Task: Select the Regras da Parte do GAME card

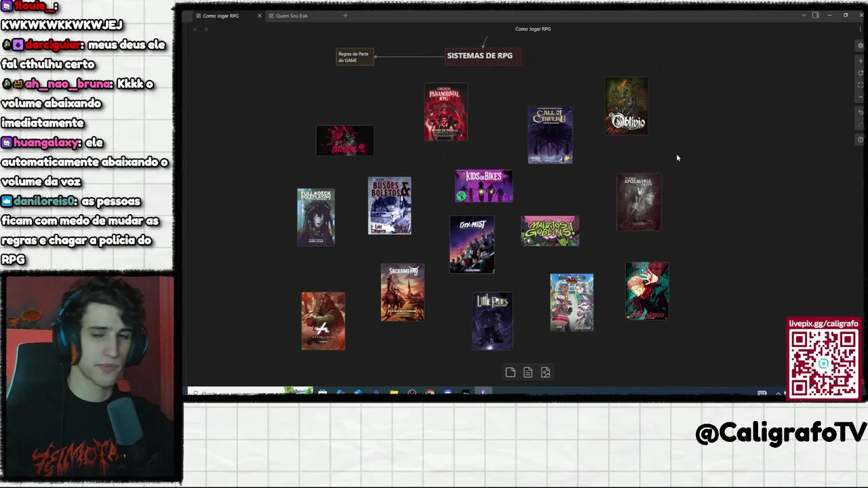Action: point(355,57)
